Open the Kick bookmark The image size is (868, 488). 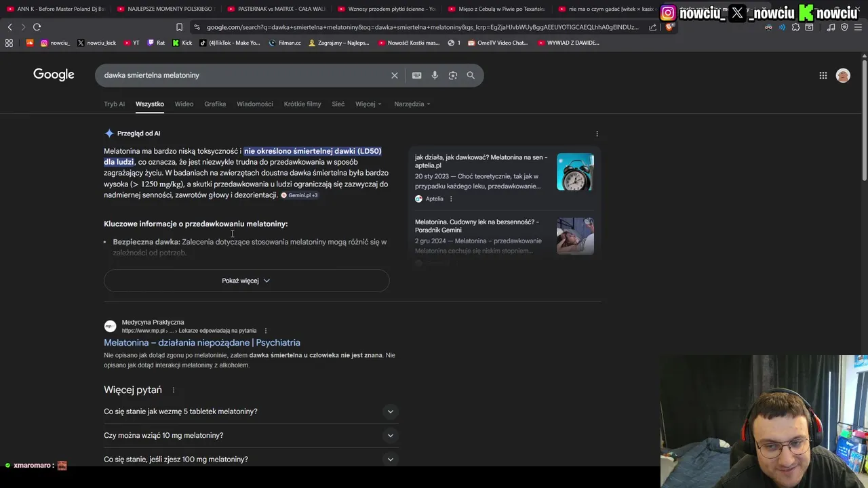point(182,43)
